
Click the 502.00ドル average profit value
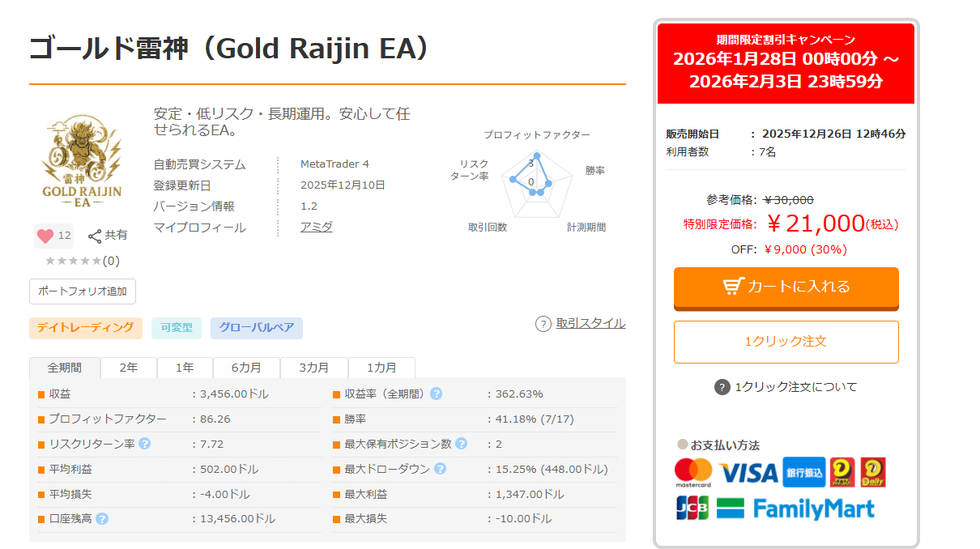click(228, 469)
